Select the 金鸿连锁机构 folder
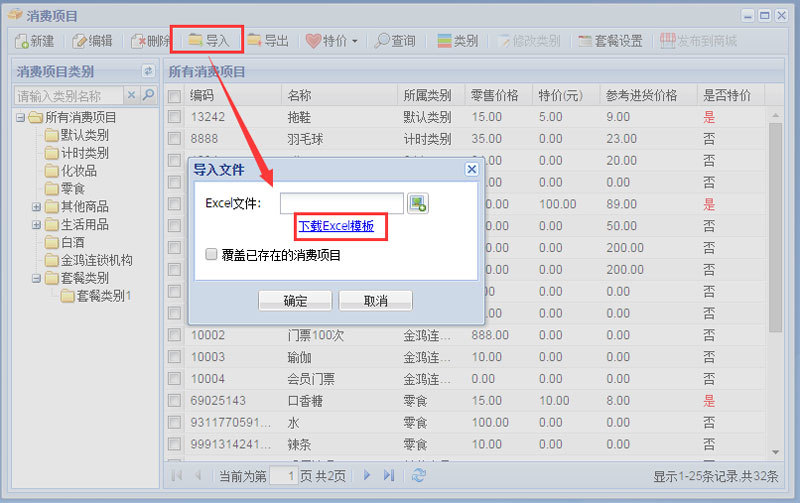 [x=88, y=260]
